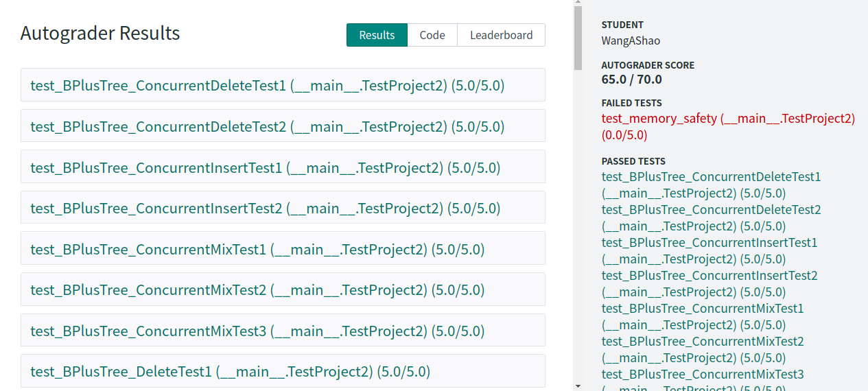
Task: Expand ConcurrentMixTest3 result row
Action: pos(257,331)
